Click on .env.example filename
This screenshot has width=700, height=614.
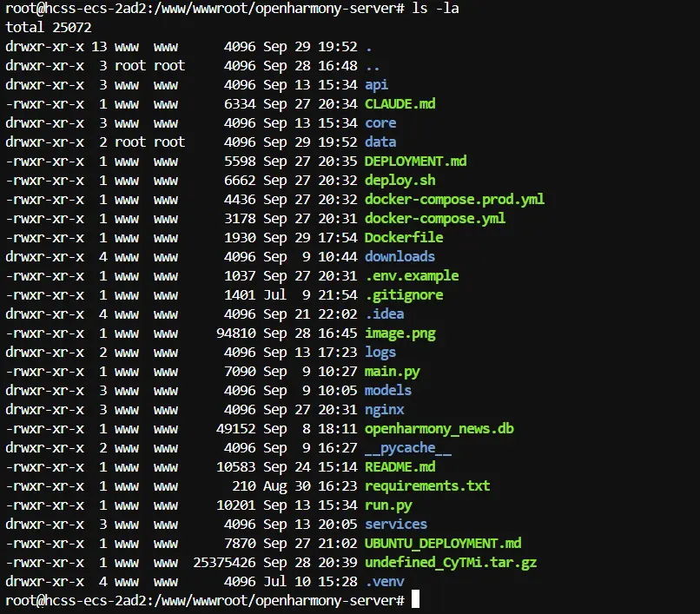click(x=412, y=275)
